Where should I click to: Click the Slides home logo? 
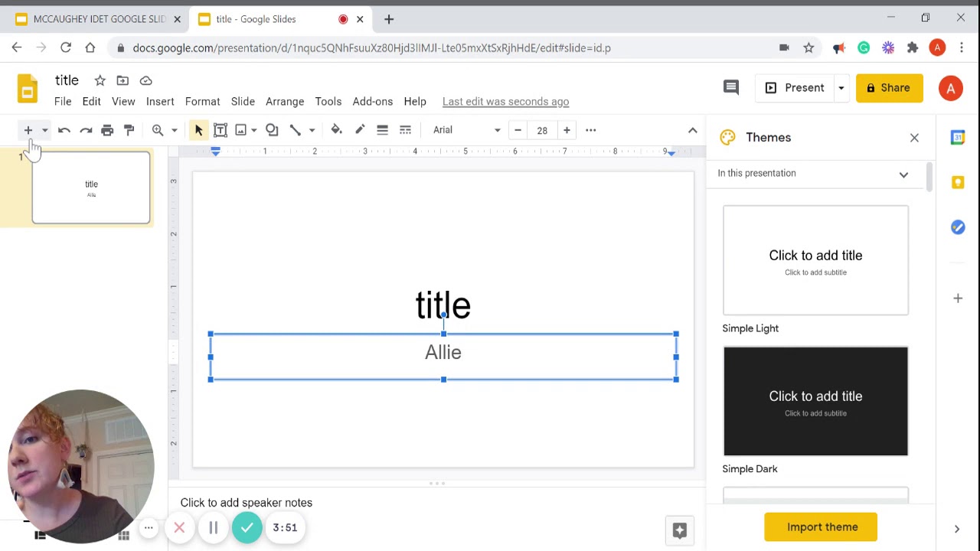click(27, 88)
